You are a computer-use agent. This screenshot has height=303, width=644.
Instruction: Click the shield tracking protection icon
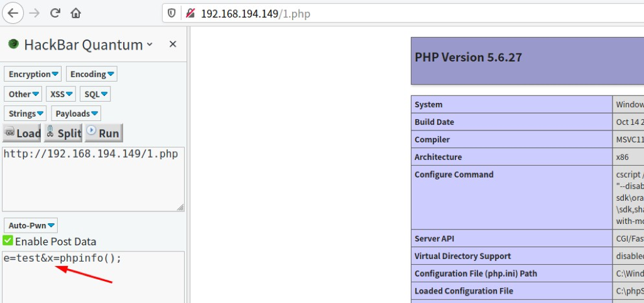[x=173, y=13]
